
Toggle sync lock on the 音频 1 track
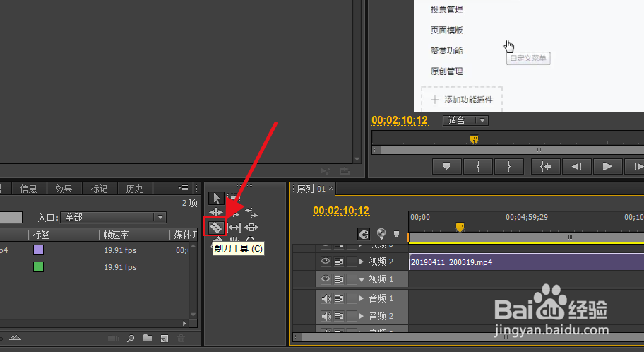[339, 298]
